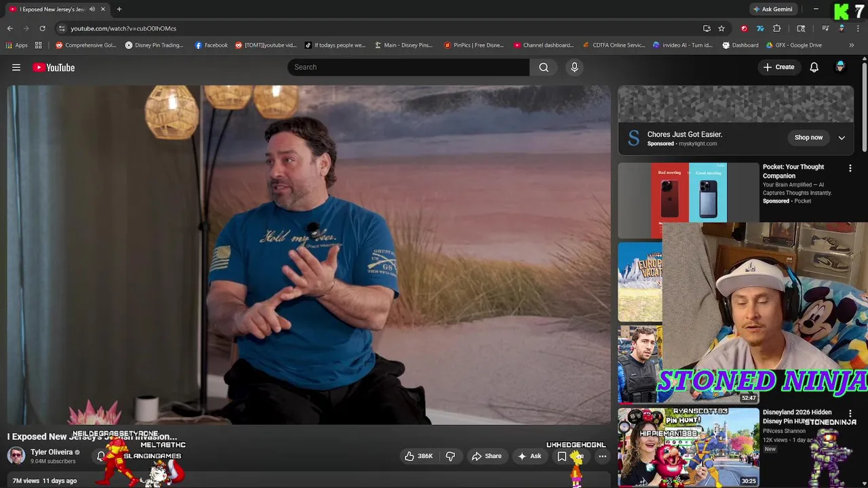Viewport: 868px width, 488px height.
Task: Open options for Disneyland 2026 video
Action: pyautogui.click(x=850, y=413)
